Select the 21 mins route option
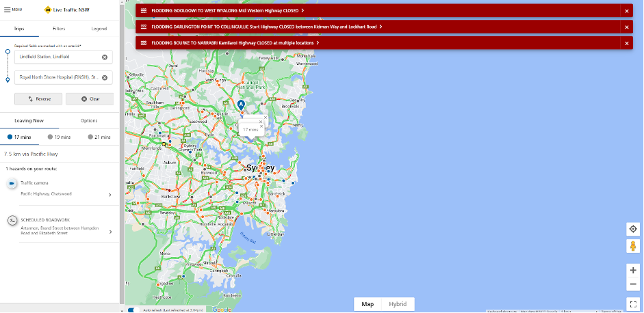This screenshot has width=644, height=313. (99, 137)
